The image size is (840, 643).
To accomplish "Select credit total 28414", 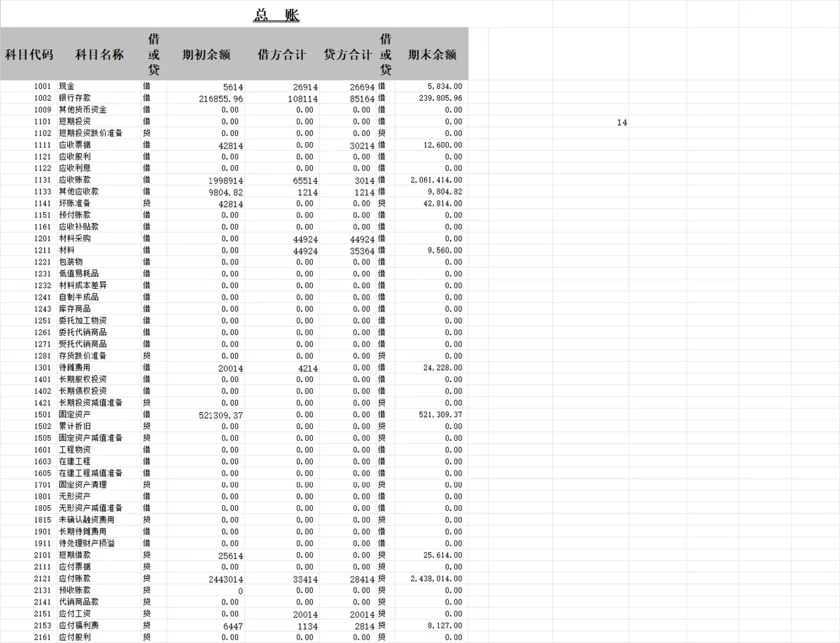I will 362,579.
